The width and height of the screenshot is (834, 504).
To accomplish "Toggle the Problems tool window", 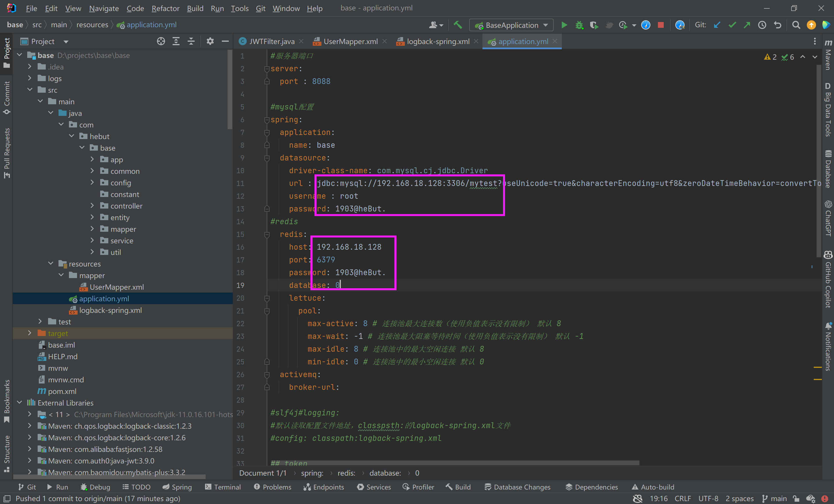I will click(272, 487).
